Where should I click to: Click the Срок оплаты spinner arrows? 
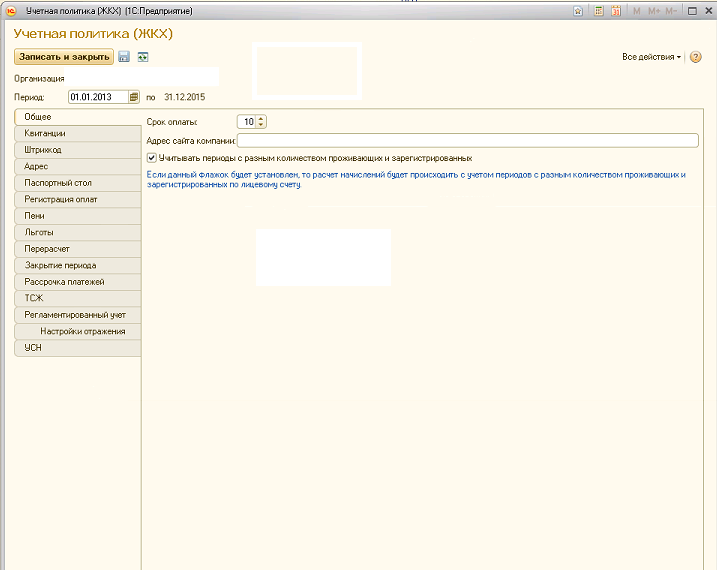261,122
